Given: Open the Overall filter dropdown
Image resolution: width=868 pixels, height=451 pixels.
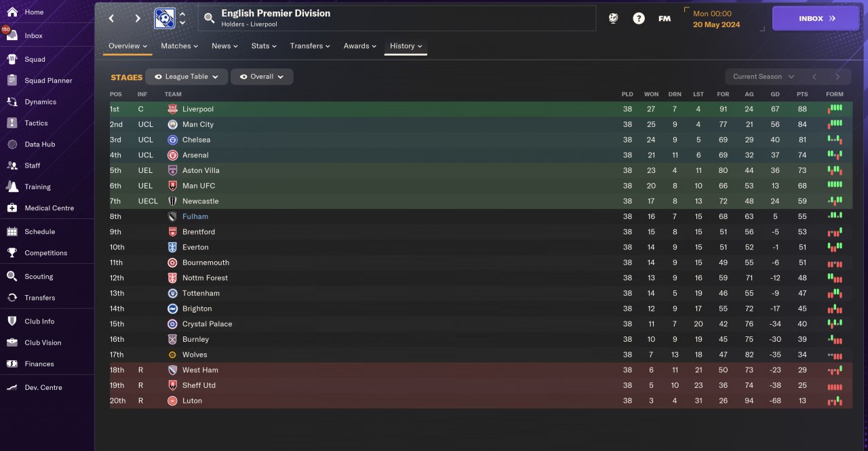Looking at the screenshot, I should (262, 77).
